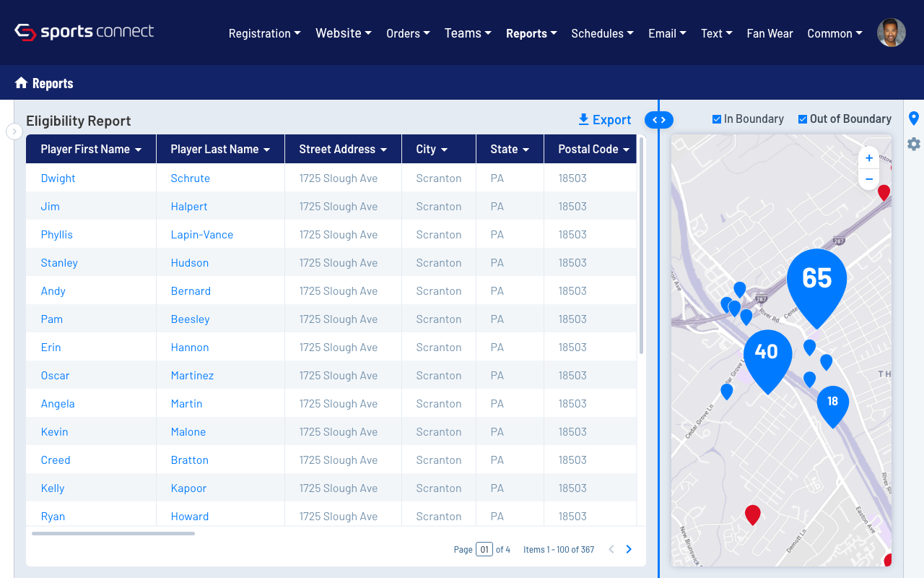Toggle the split panel divider handle
The width and height of the screenshot is (924, 578).
coord(659,120)
